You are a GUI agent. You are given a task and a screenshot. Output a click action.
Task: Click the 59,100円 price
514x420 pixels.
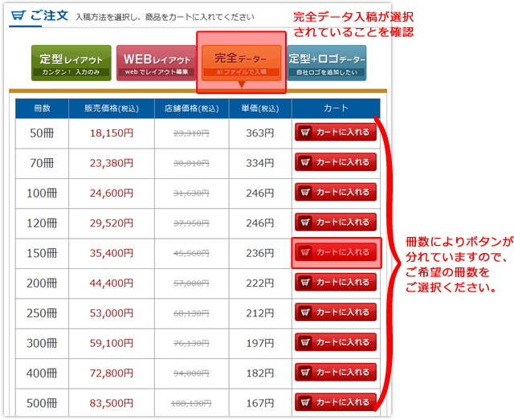tap(112, 343)
